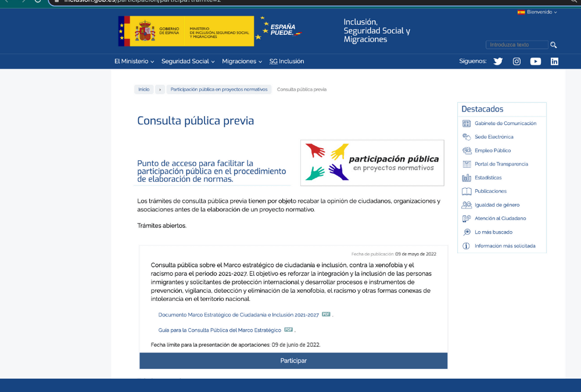Open the Instagram icon in header
This screenshot has width=581, height=392.
[x=517, y=62]
